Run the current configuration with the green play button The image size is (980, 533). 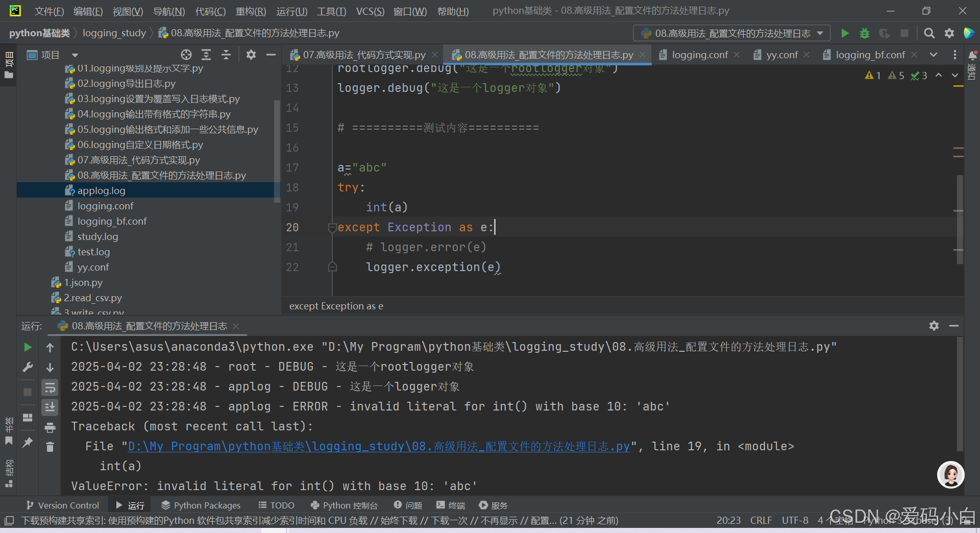coord(845,33)
